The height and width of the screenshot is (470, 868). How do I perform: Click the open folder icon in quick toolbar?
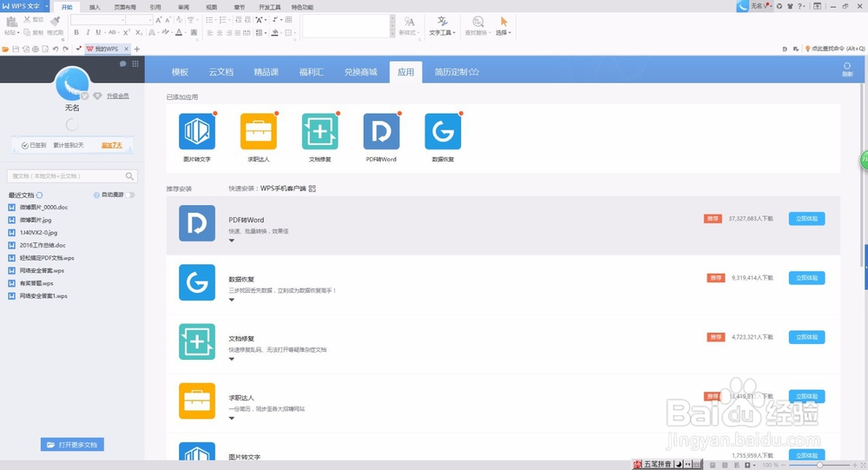pyautogui.click(x=5, y=49)
